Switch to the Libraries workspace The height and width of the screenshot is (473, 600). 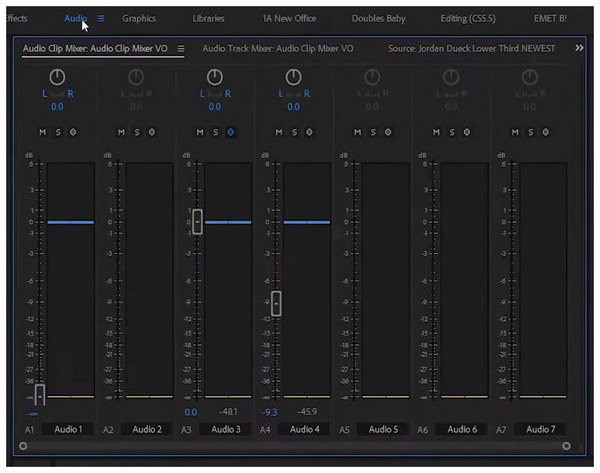(209, 18)
